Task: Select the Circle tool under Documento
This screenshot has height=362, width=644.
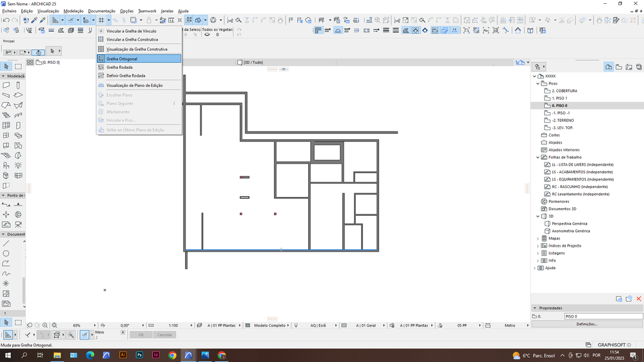Action: tap(6, 254)
